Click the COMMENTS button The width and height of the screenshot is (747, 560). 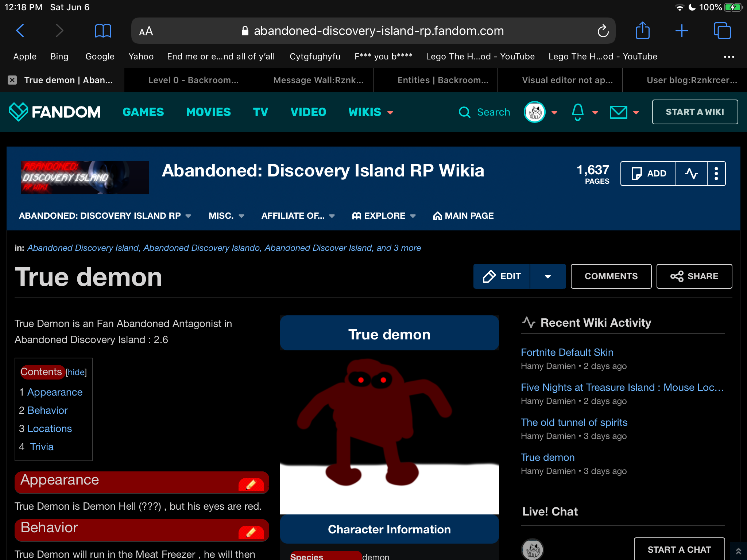click(611, 276)
